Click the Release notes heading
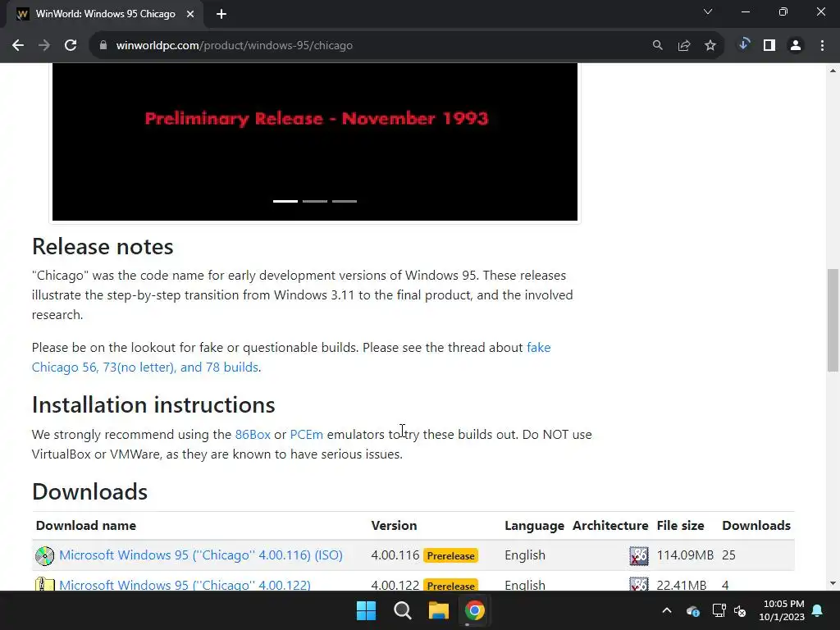 pyautogui.click(x=103, y=246)
